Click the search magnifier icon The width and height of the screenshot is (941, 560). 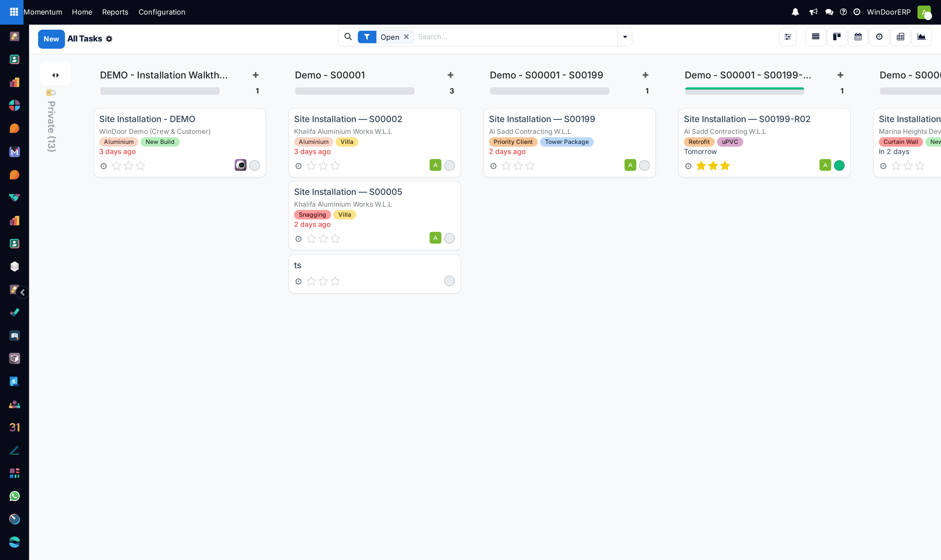pos(348,37)
